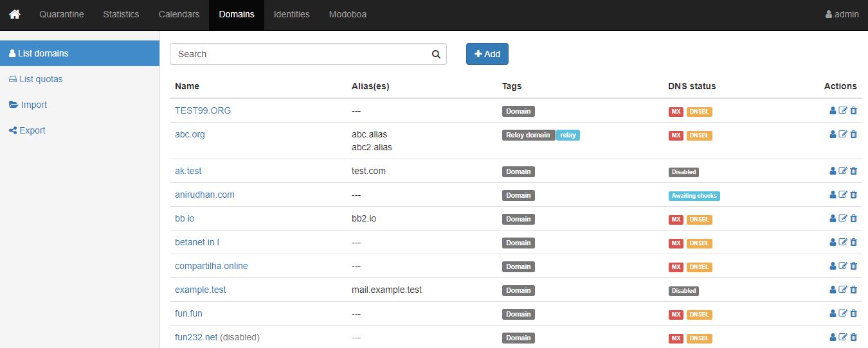Select List quotas in sidebar
The height and width of the screenshot is (348, 868).
(x=41, y=79)
